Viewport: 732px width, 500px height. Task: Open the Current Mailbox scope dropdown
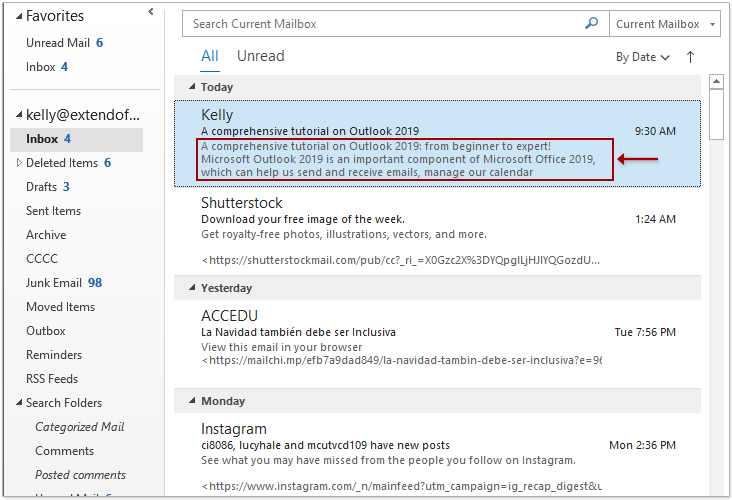point(665,24)
